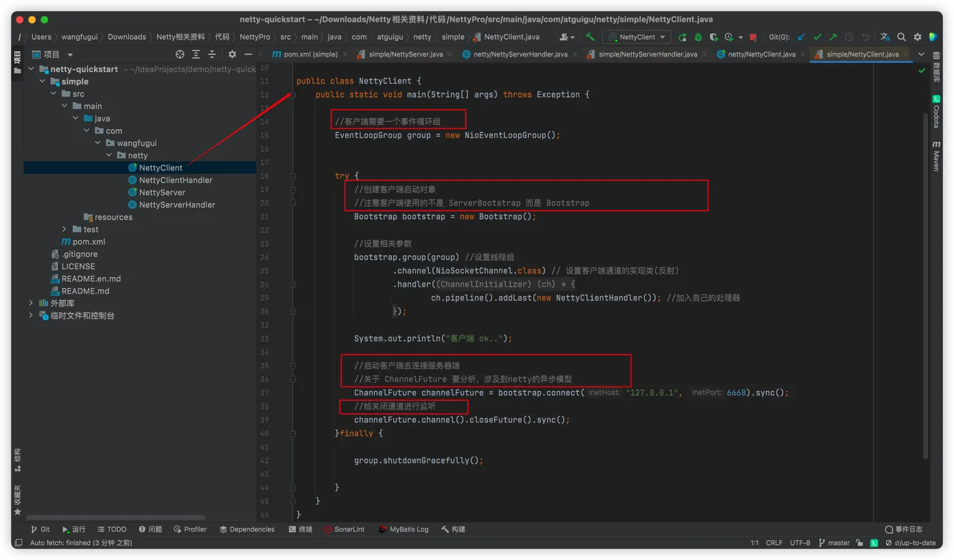Open the 终端 terminal tool window

tap(300, 529)
